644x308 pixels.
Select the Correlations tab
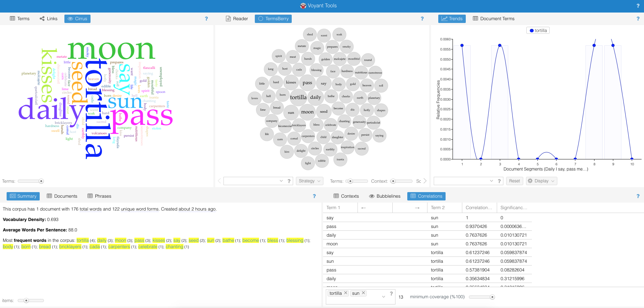426,196
